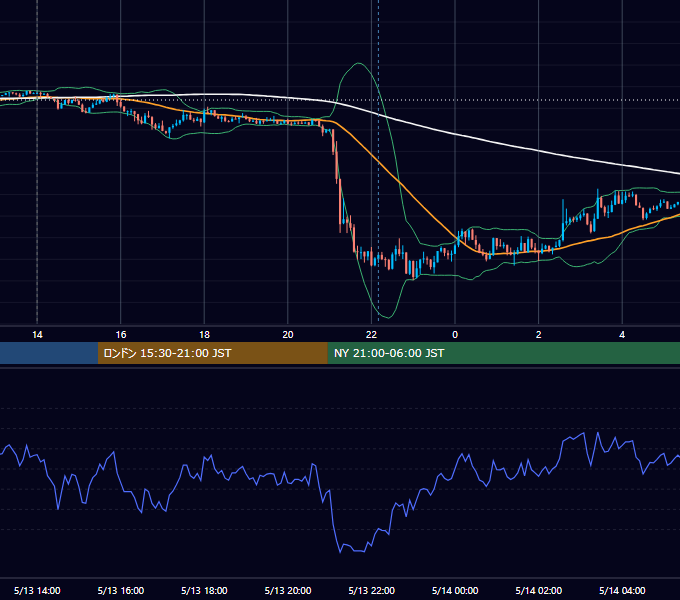This screenshot has height=600, width=680.
Task: Click the 5/13 20:00 oscillator axis label
Action: (288, 590)
